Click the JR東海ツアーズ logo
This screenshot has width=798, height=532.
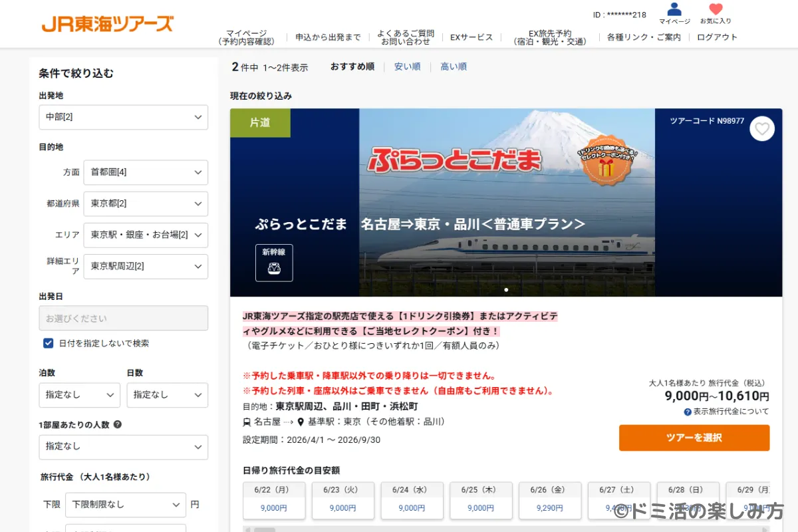[107, 24]
